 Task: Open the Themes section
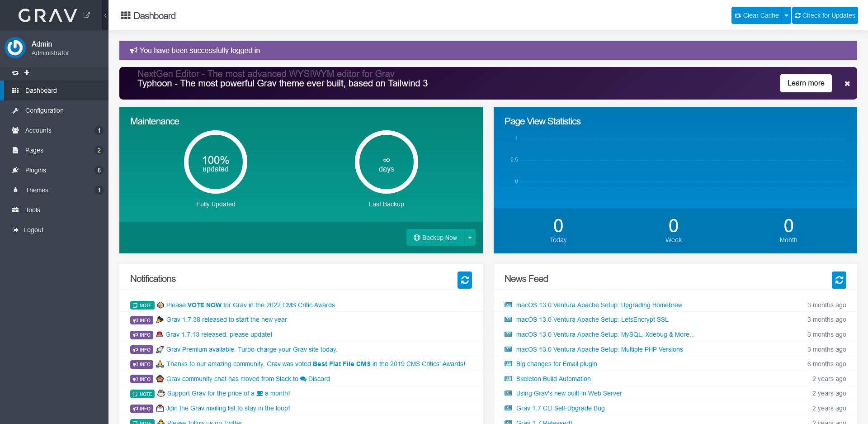coord(54,190)
